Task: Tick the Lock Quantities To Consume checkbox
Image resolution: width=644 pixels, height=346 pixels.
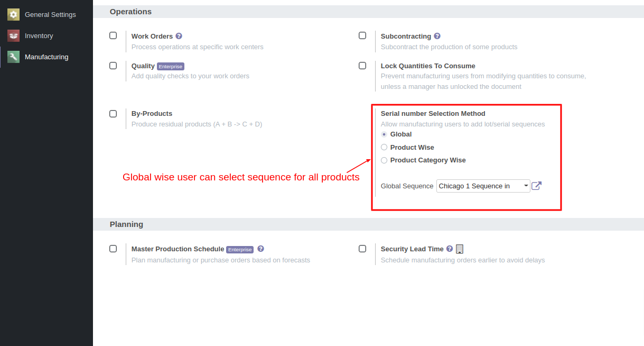Action: [362, 66]
